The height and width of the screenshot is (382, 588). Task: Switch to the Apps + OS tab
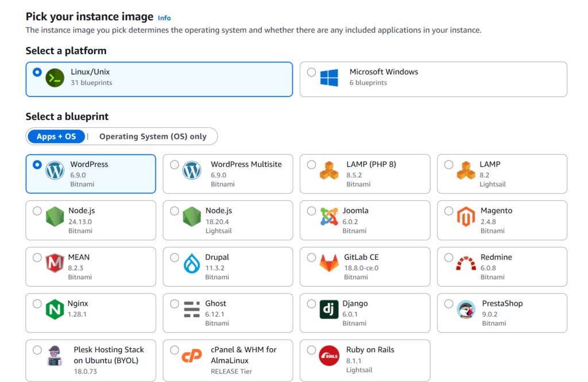[x=56, y=137]
